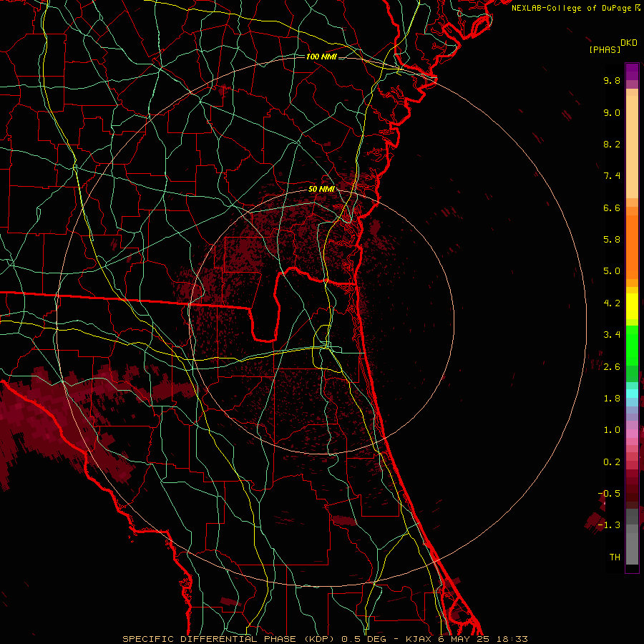The width and height of the screenshot is (644, 644).
Task: Pick the cyan color bar segment
Action: tap(632, 394)
